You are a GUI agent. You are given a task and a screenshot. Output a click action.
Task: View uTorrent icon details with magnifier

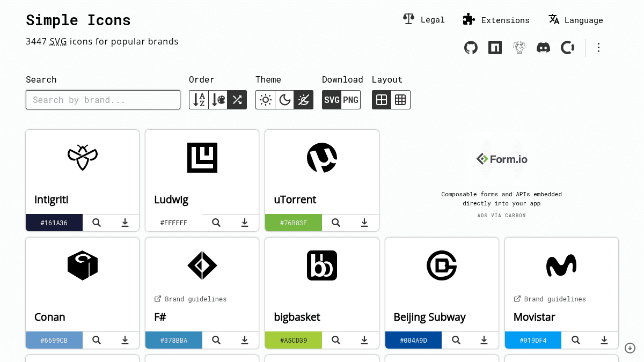(336, 223)
